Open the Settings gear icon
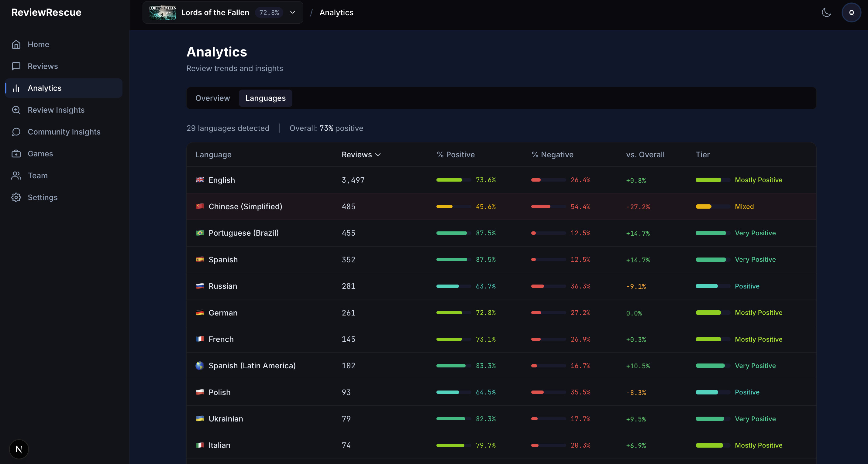 tap(16, 198)
